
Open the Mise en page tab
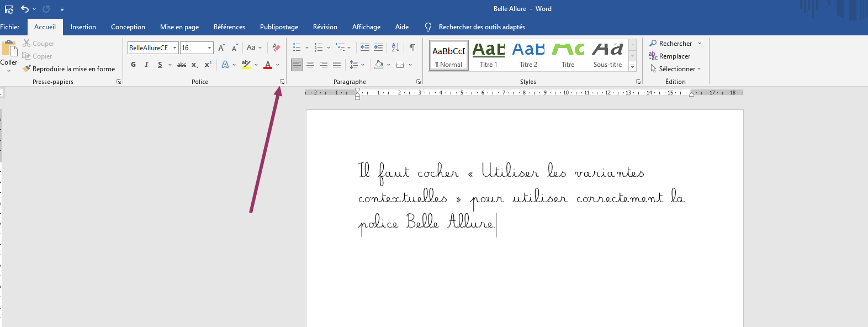pos(179,27)
